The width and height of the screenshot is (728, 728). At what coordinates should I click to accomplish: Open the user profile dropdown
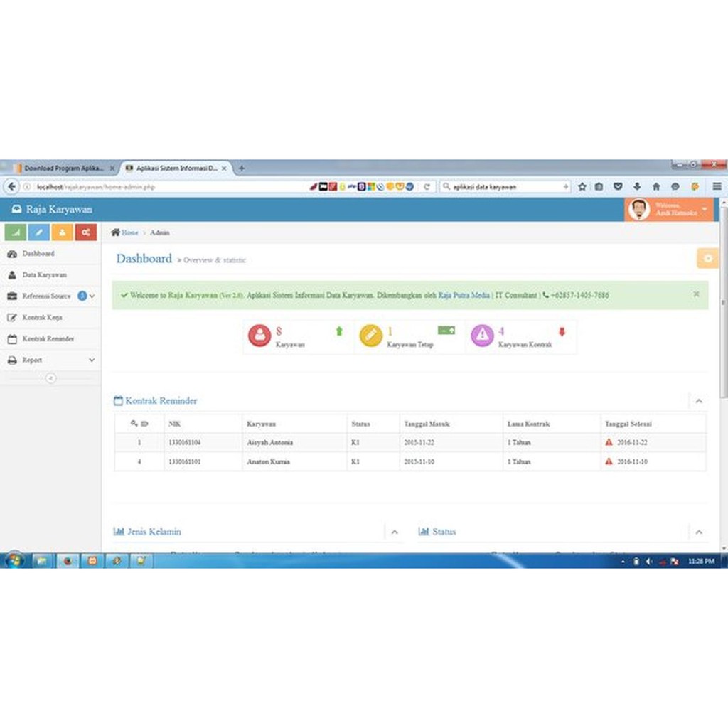pos(668,210)
